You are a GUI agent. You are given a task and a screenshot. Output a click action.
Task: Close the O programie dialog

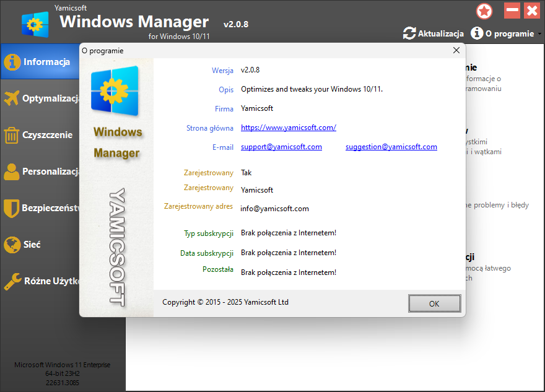point(456,50)
